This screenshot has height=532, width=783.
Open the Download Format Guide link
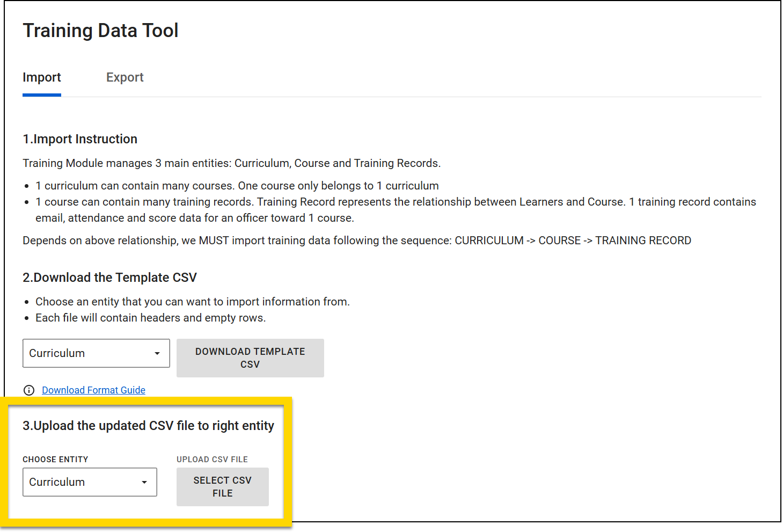(93, 390)
